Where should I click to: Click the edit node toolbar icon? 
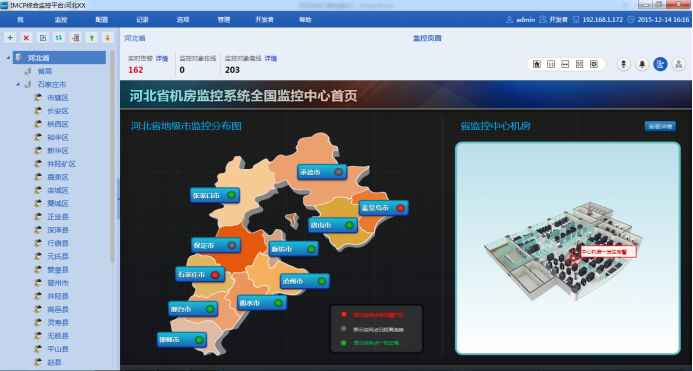click(42, 38)
